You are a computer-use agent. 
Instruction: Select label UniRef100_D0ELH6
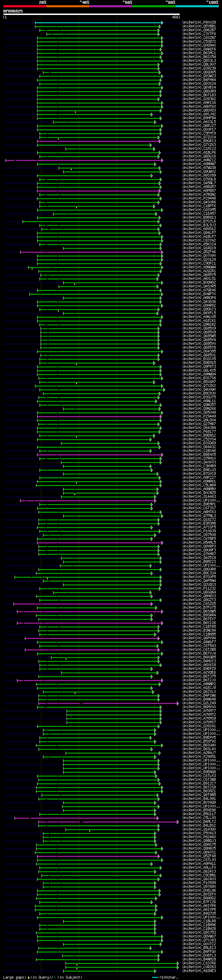pyautogui.click(x=199, y=890)
